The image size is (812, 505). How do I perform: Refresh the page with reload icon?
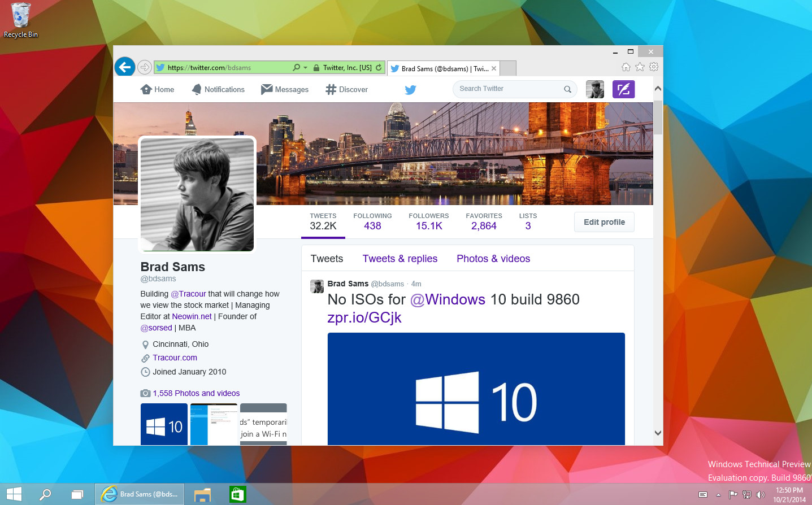tap(379, 68)
